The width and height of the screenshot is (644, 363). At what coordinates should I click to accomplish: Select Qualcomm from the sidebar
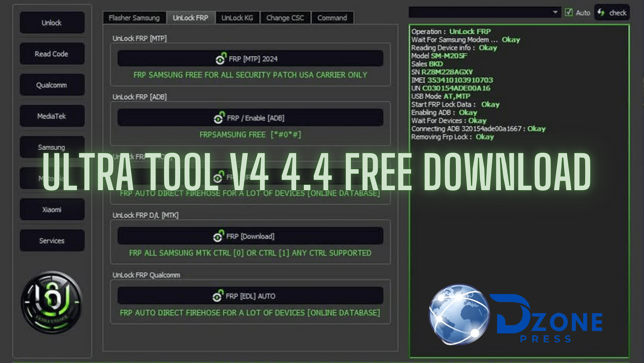coord(52,85)
